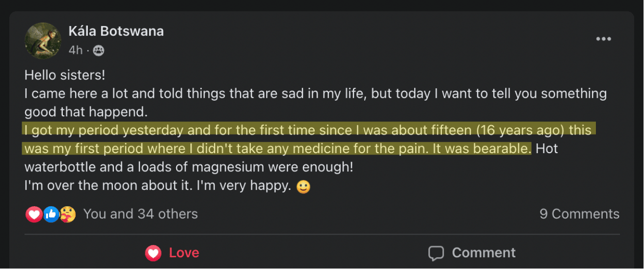The width and height of the screenshot is (644, 269).
Task: Click the "waterbottle and a loads of magnesium" text
Action: pos(188,167)
